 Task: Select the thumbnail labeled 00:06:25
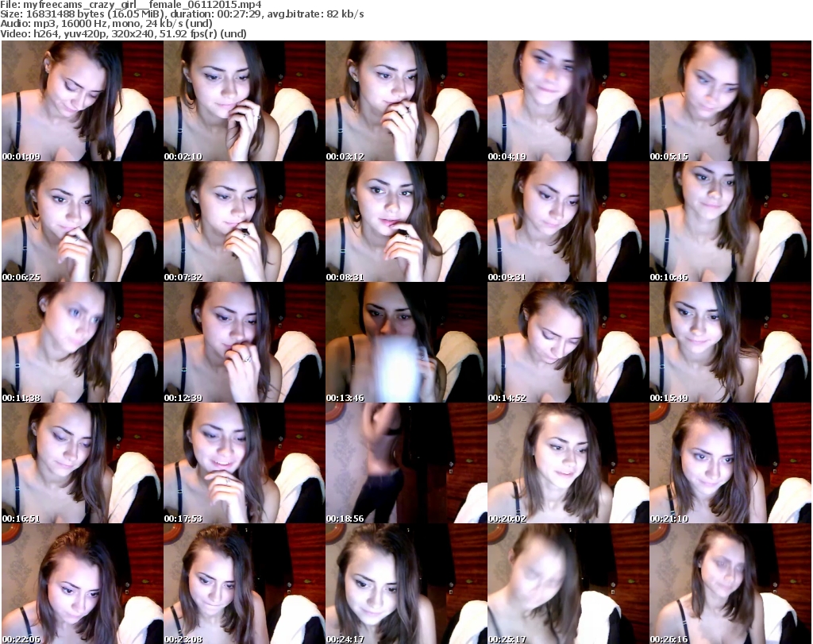81,222
